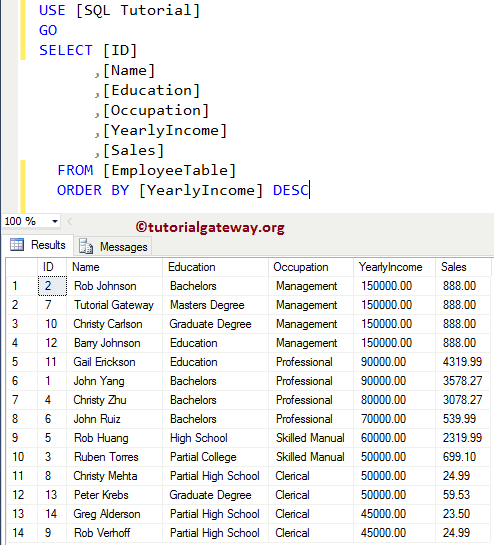
Task: Click the 59.53 sales cell
Action: click(x=463, y=495)
